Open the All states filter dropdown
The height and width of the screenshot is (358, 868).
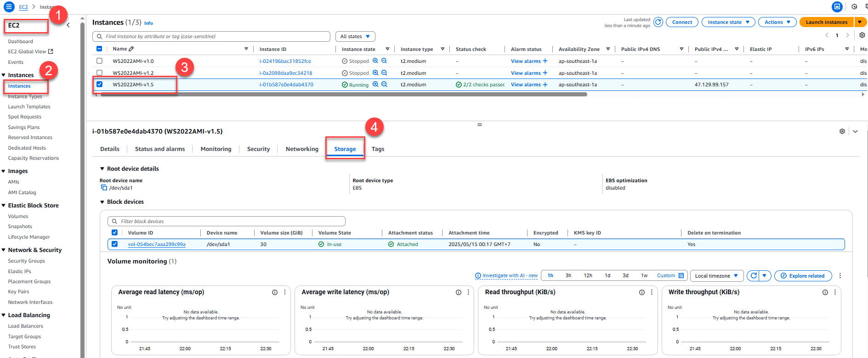click(355, 36)
